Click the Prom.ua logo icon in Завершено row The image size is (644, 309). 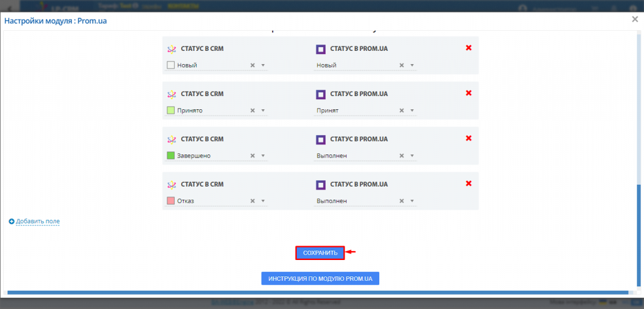coord(321,139)
